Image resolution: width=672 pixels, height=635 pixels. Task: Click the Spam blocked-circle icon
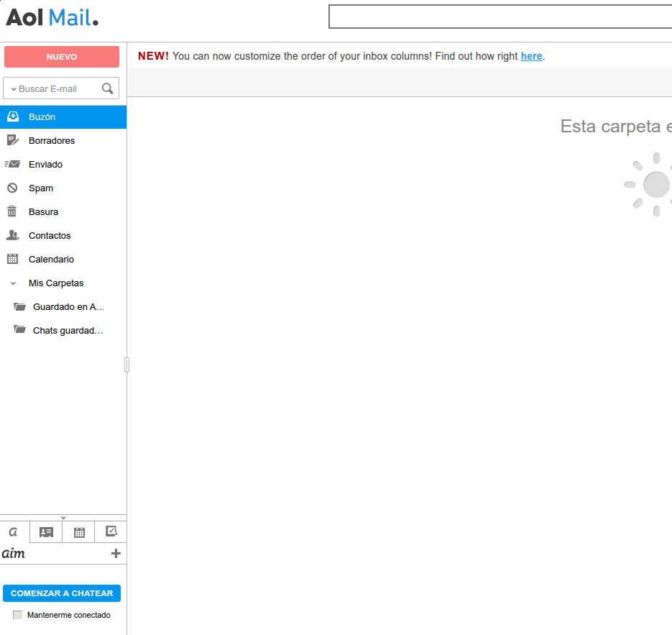point(12,188)
